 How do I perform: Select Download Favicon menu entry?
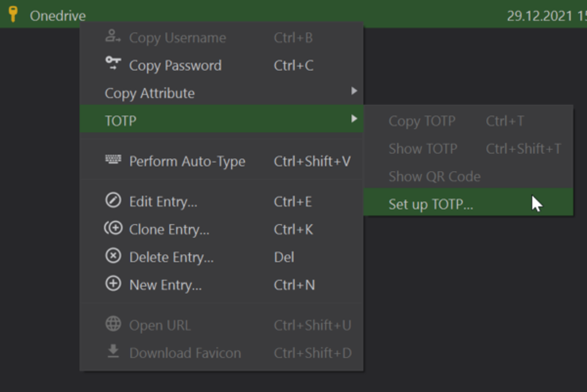[221, 353]
